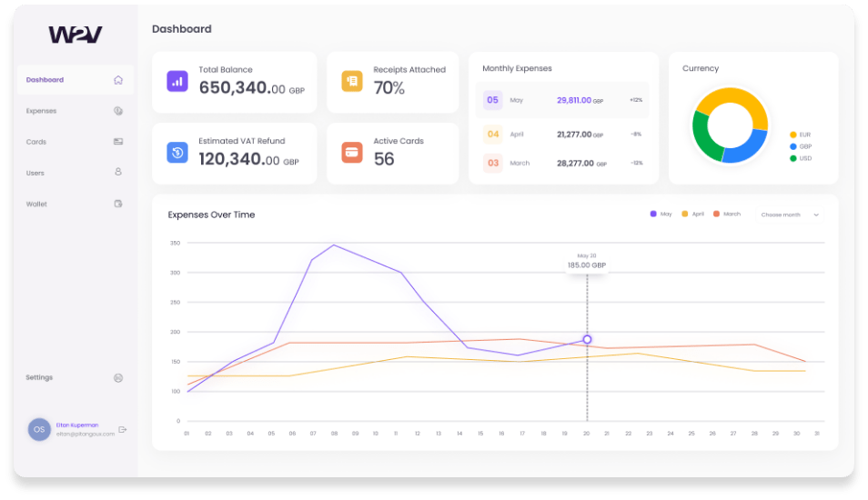This screenshot has width=868, height=500.
Task: Click the Monthly Expenses heading
Action: (517, 68)
